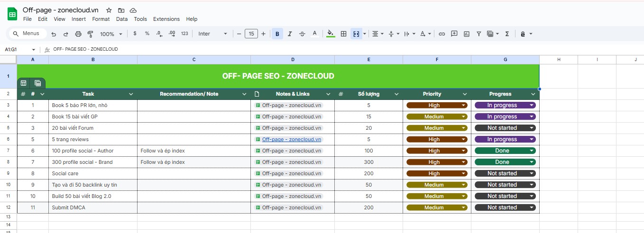Decrease decimal places
644x233 pixels.
[x=159, y=34]
